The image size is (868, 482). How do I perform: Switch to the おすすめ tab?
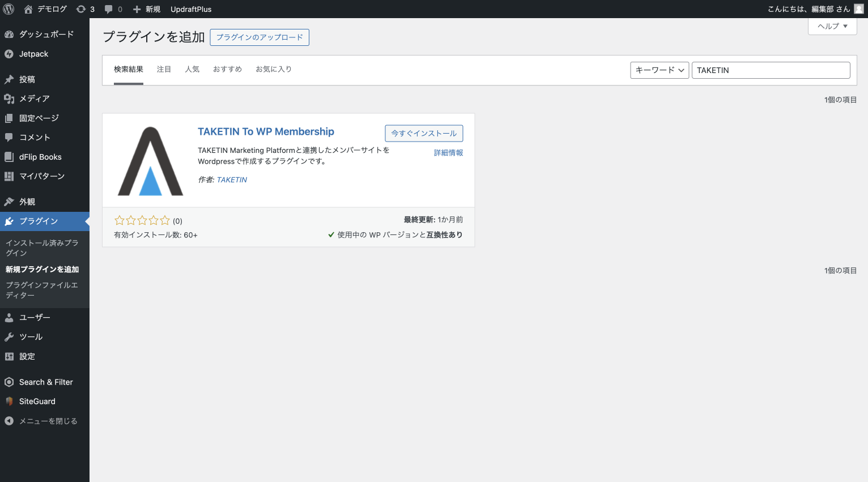227,69
